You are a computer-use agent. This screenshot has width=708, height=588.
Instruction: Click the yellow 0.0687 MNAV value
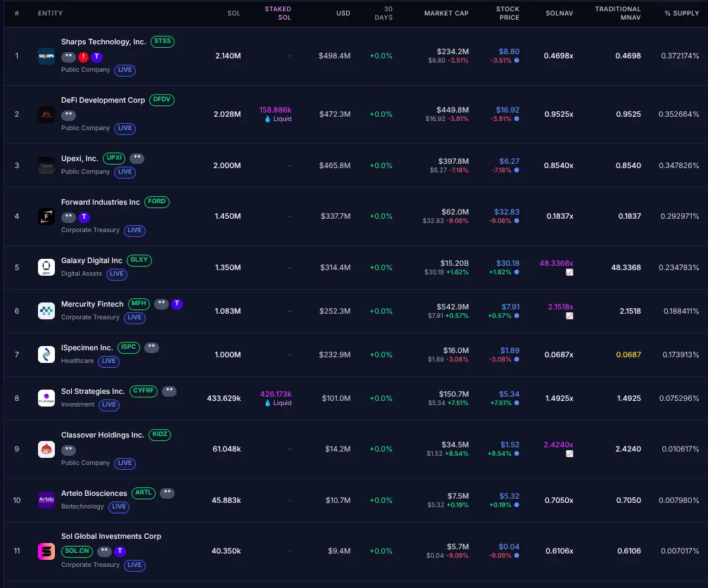point(628,354)
